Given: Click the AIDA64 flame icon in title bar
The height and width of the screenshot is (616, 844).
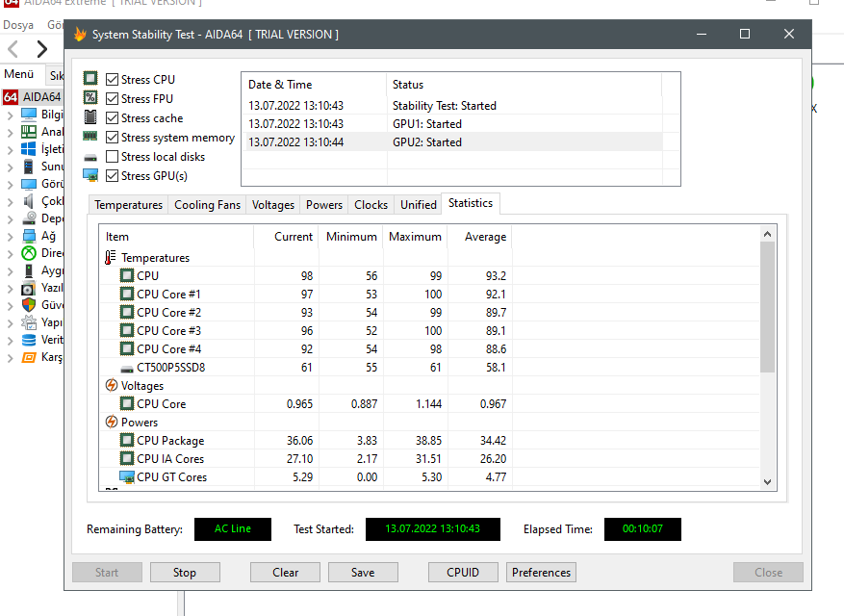Looking at the screenshot, I should (80, 35).
